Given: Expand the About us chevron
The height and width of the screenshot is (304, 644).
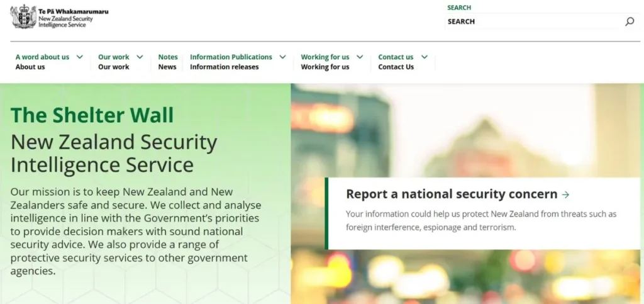Looking at the screenshot, I should point(80,57).
